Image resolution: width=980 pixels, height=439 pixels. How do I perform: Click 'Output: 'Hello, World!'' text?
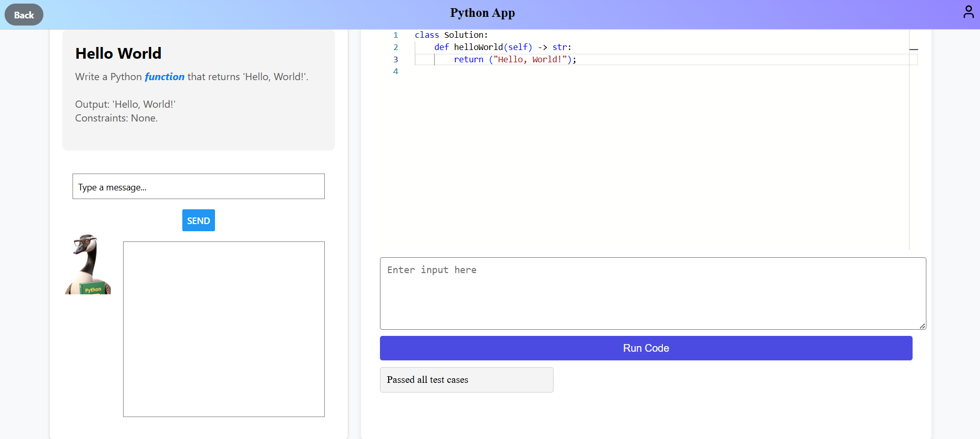tap(125, 104)
